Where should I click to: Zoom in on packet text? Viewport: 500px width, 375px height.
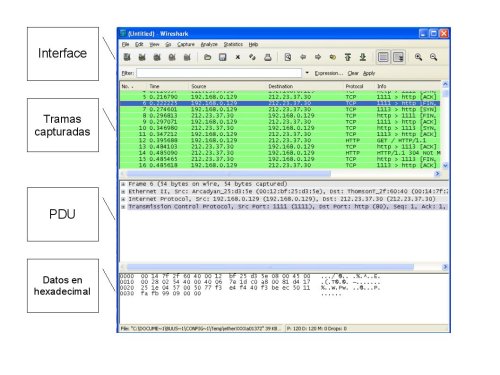pyautogui.click(x=418, y=57)
